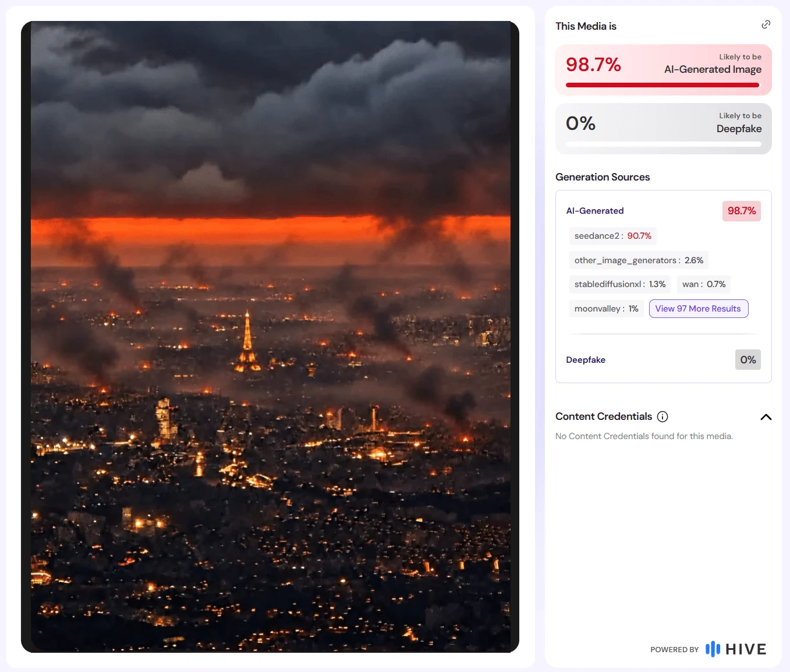The image size is (790, 672).
Task: Click the wan 0.7% tag
Action: pyautogui.click(x=704, y=284)
